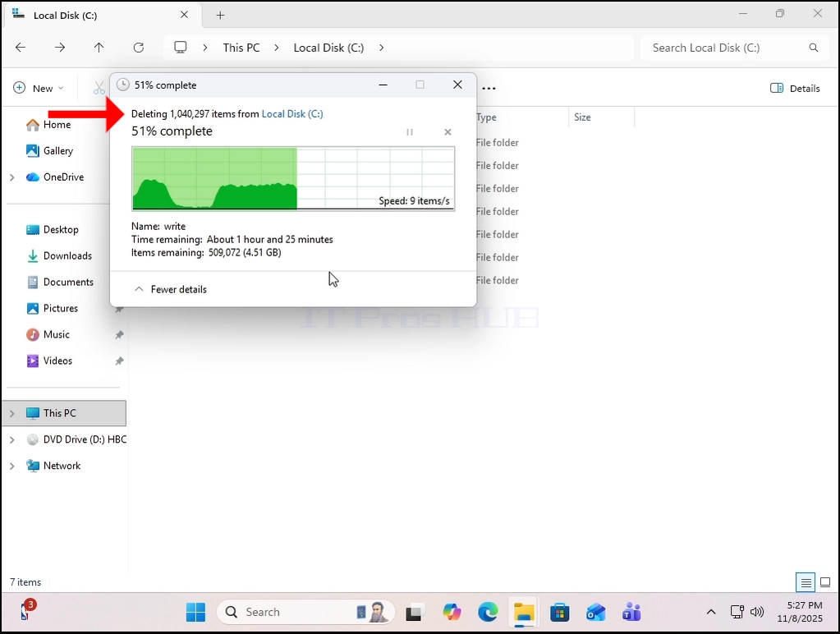Show hidden system tray icons
840x634 pixels.
click(711, 612)
